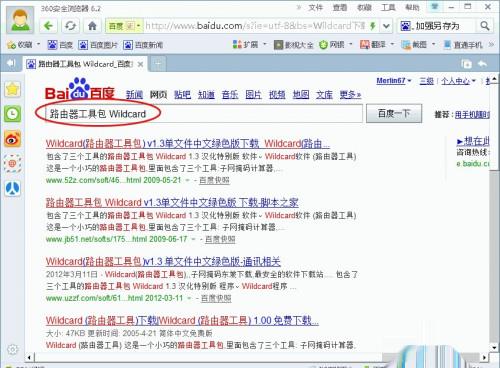Switch to the 视频 Baidu tab
The width and height of the screenshot is (500, 368).
coord(277,95)
